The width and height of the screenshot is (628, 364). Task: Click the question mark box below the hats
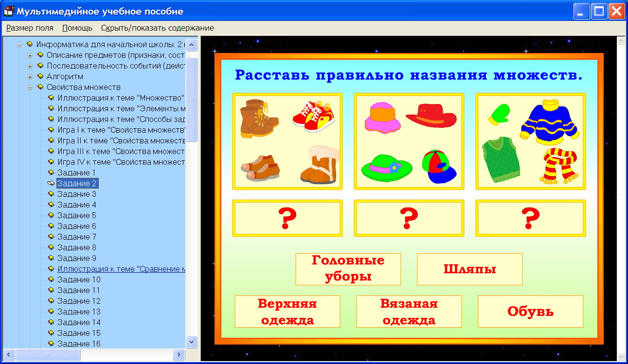coord(409,218)
